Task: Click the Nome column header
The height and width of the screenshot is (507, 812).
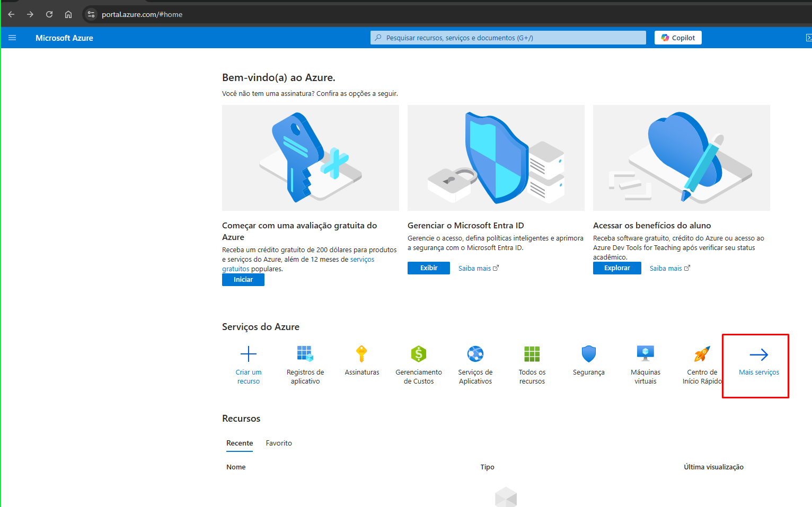Action: pyautogui.click(x=236, y=467)
